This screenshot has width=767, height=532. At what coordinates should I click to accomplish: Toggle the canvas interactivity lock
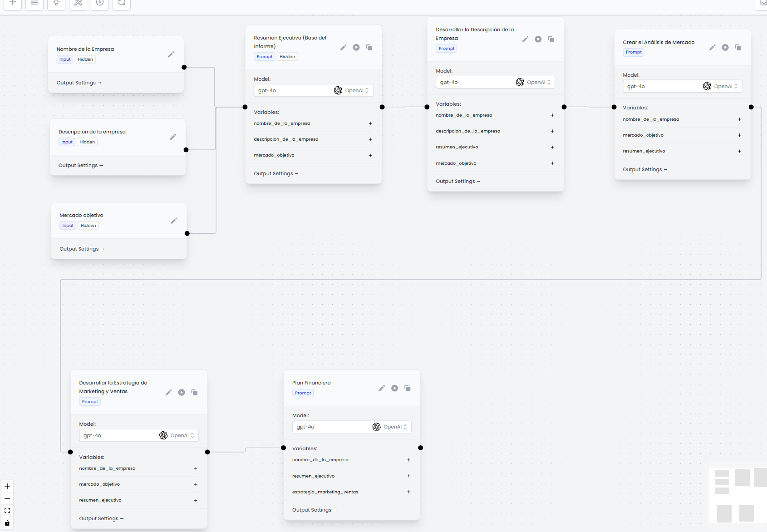[x=7, y=523]
